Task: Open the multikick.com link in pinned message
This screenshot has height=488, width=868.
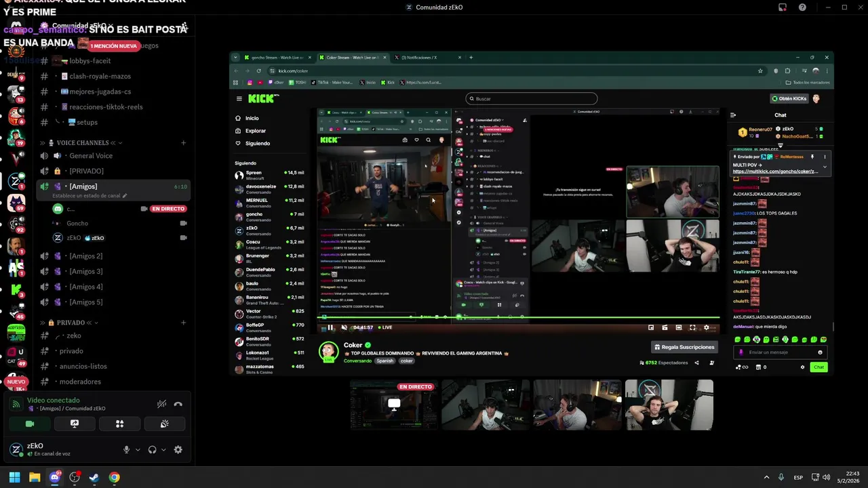Action: pyautogui.click(x=775, y=171)
